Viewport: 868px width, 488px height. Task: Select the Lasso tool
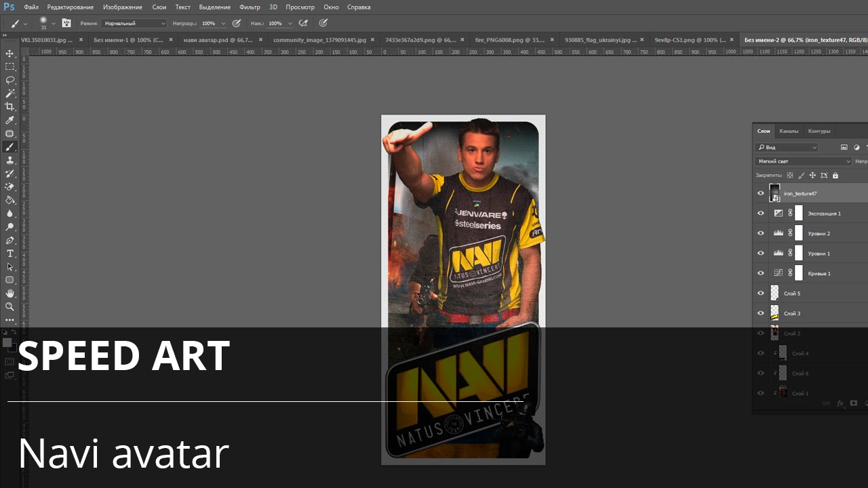(x=9, y=80)
